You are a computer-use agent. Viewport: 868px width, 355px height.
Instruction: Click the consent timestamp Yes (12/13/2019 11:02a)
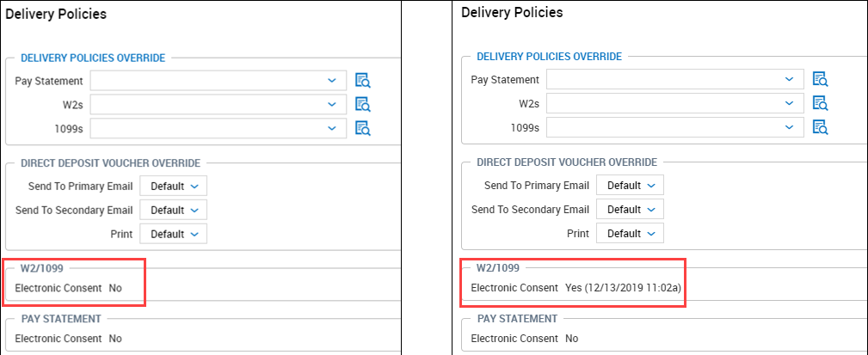click(x=624, y=287)
